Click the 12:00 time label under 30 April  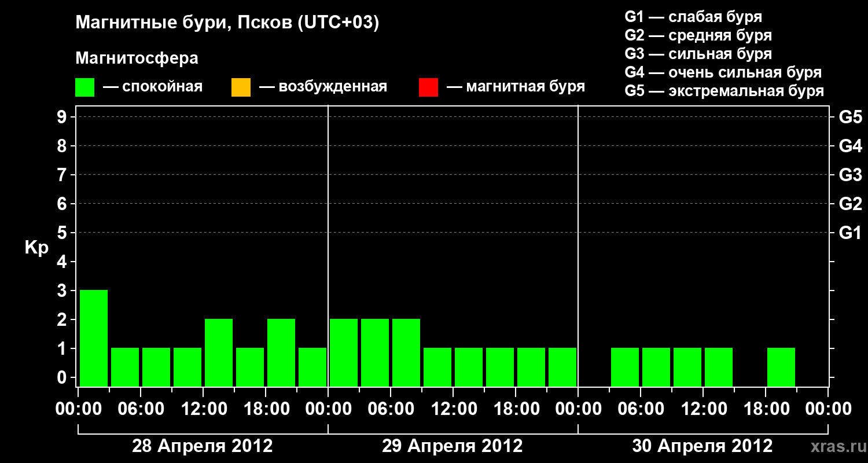point(703,409)
